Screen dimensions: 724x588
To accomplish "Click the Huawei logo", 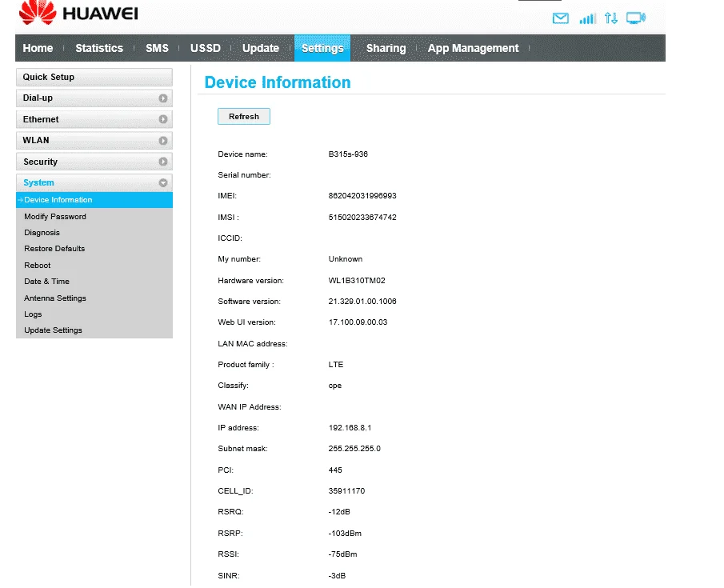I will [78, 13].
